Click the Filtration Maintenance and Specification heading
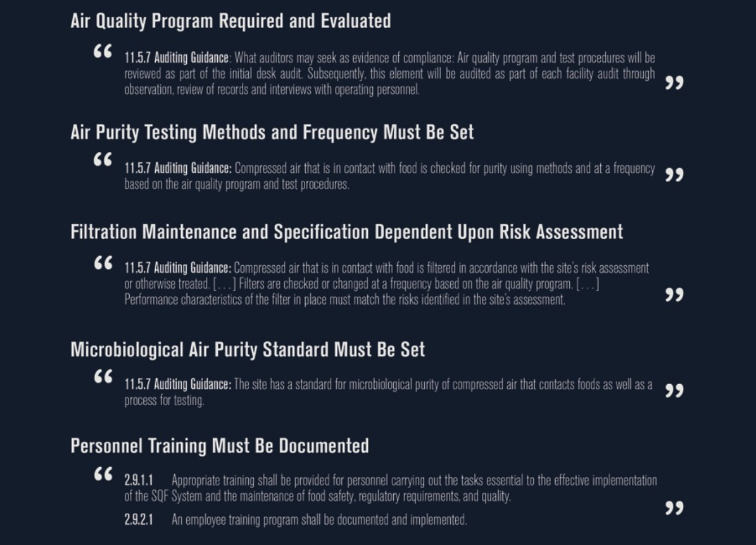This screenshot has width=756, height=545. coord(347,232)
